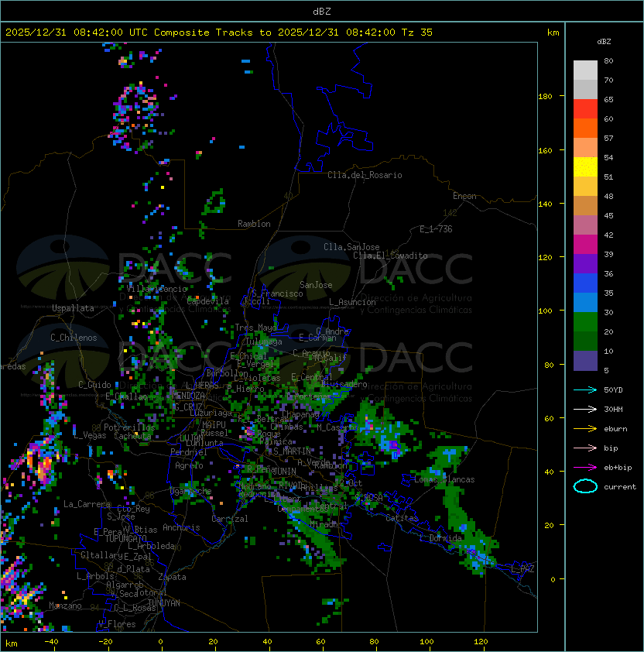The image size is (644, 652).
Task: Click the 'dBZ' title at top
Action: point(322,11)
